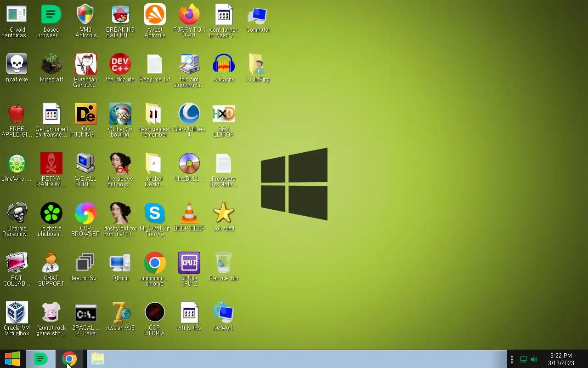Select 'dnspy but for non .net pr...' icon
The height and width of the screenshot is (368, 588).
click(120, 213)
